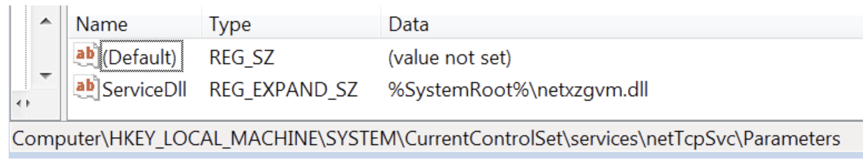Click the REG_SZ type cell

[241, 58]
